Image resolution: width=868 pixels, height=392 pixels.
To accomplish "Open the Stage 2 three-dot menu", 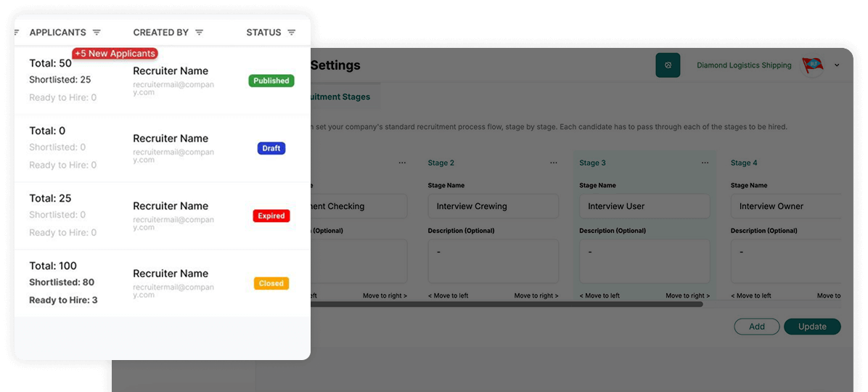I will click(554, 163).
